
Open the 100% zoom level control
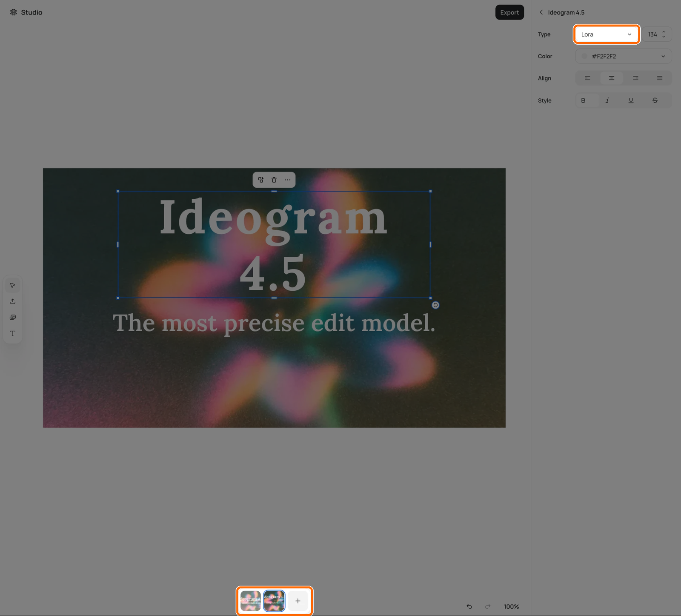coord(511,606)
